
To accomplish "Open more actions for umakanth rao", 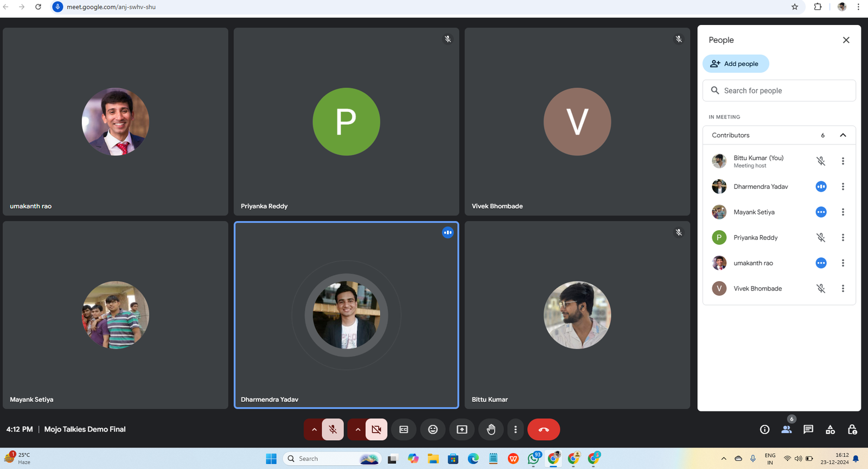I will 843,263.
